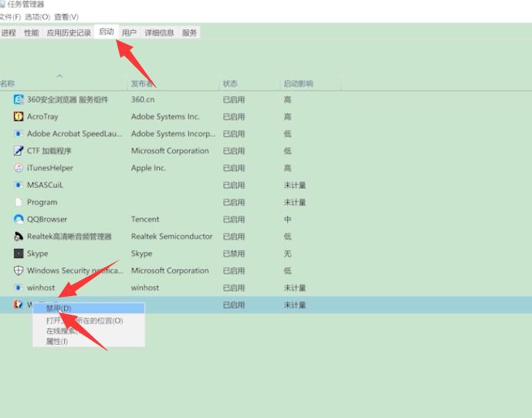
Task: Select the MSASCuiL row name
Action: tap(45, 185)
